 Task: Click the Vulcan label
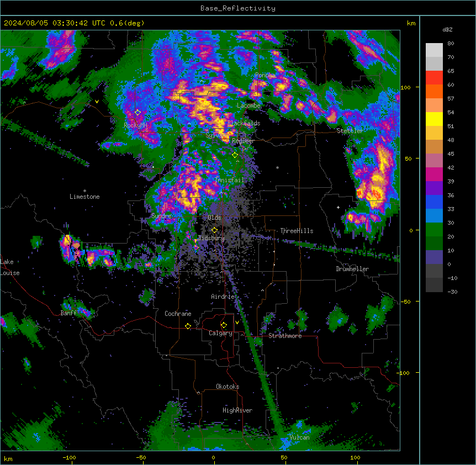[x=300, y=437]
